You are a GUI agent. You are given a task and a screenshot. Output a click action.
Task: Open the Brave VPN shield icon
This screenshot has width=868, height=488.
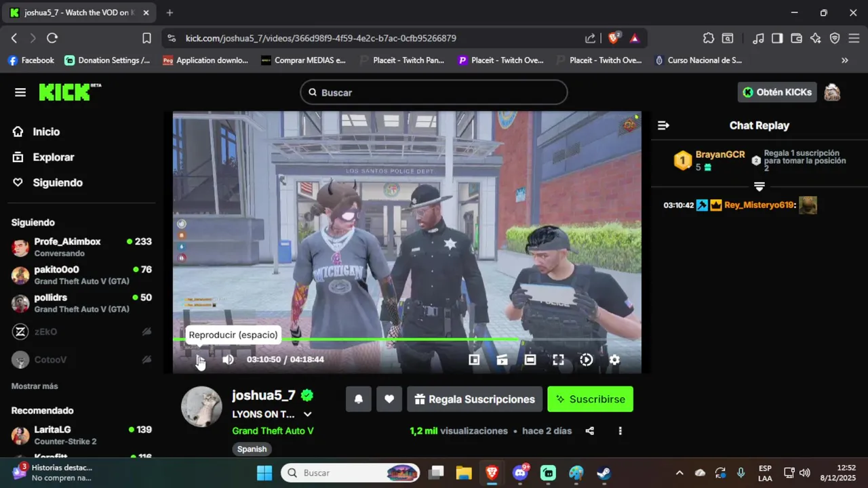coord(835,39)
